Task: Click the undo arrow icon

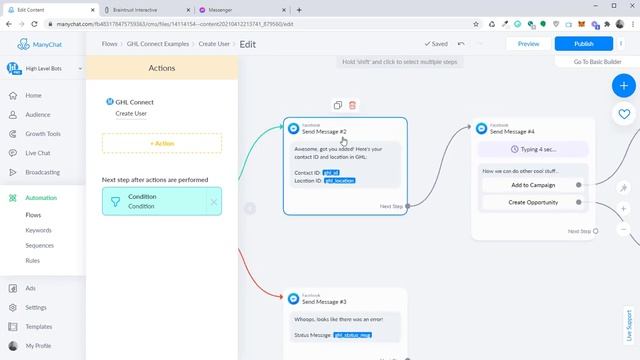Action: tap(461, 44)
